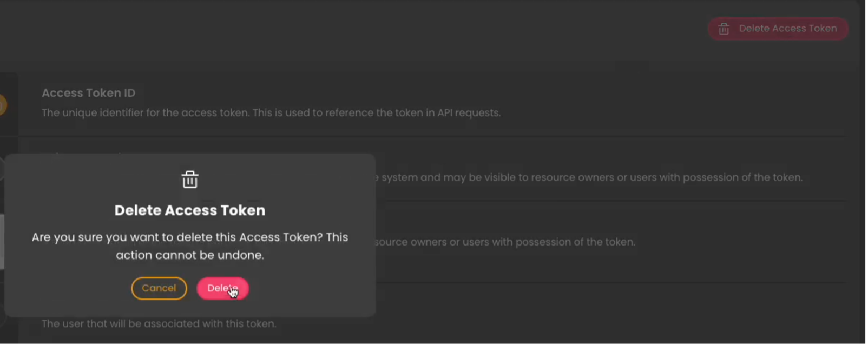This screenshot has width=868, height=345.
Task: Click the 'unique identifier' description text
Action: pos(271,113)
